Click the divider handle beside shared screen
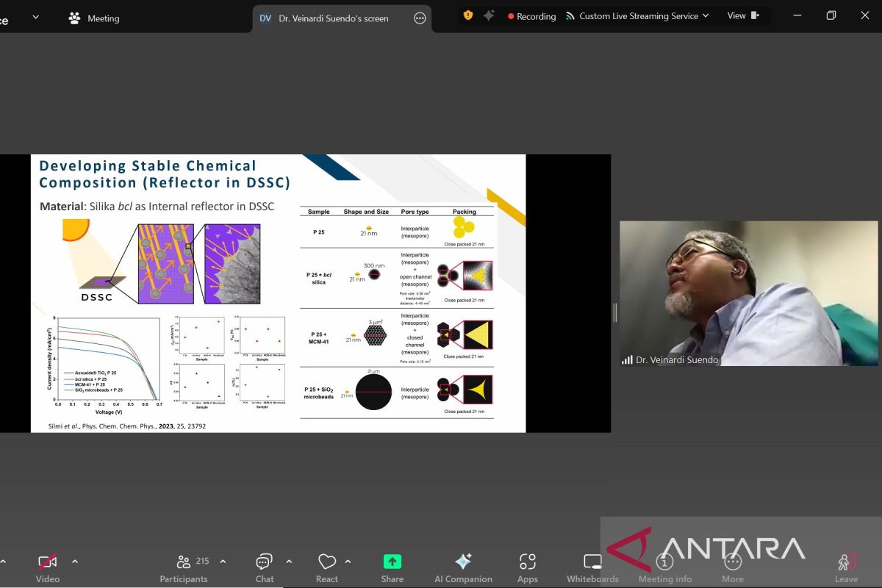Viewport: 882px width, 588px height. [615, 312]
